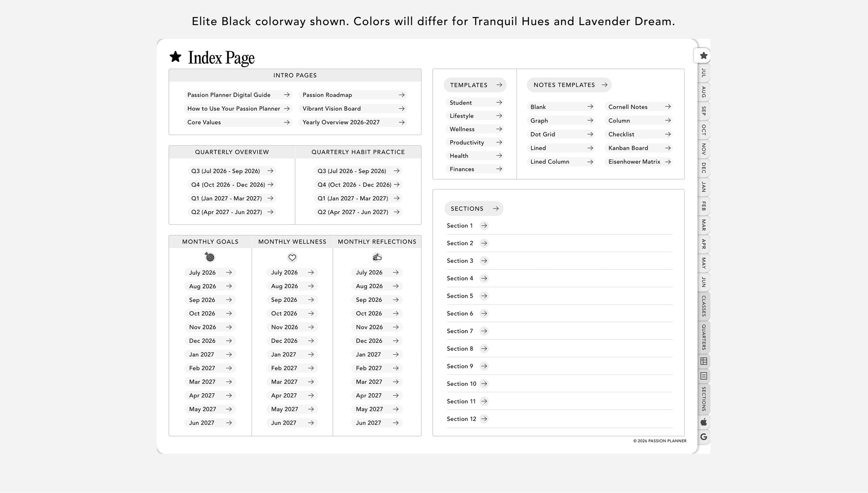The height and width of the screenshot is (493, 868).
Task: Open the Apple calendar icon tab
Action: point(704,422)
